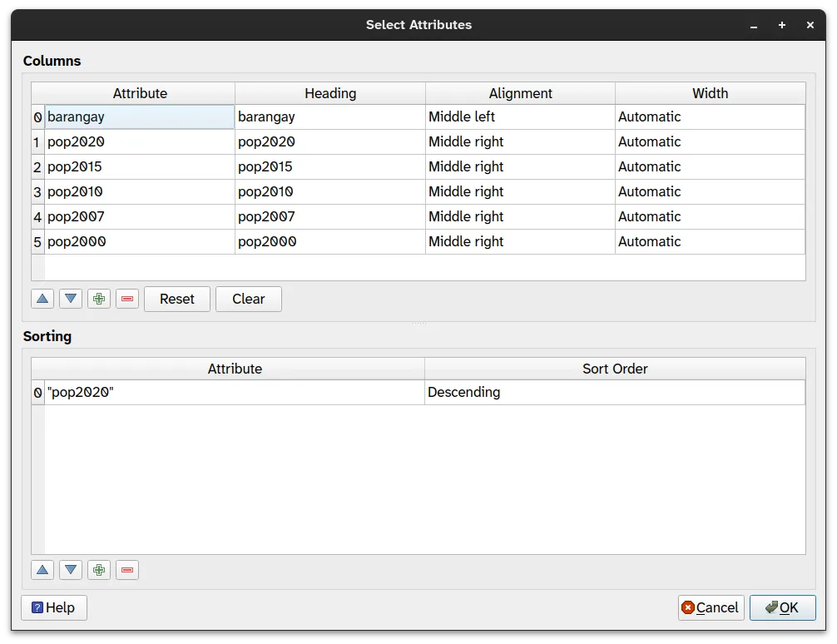Screen dimensions: 837x644
Task: Open Descending sort order cell
Action: coord(614,392)
